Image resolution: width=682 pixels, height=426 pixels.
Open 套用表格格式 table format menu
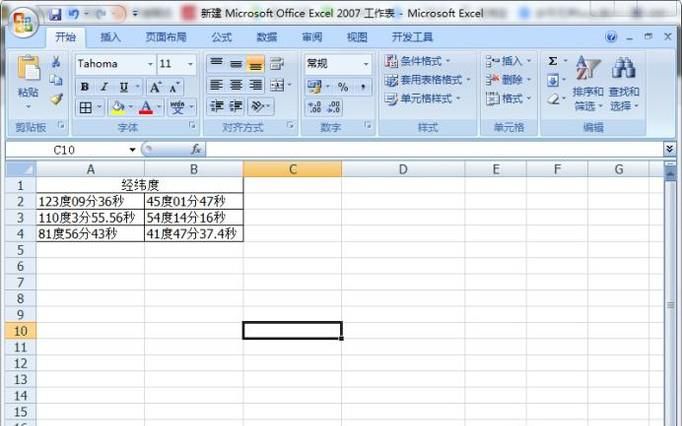(x=428, y=80)
